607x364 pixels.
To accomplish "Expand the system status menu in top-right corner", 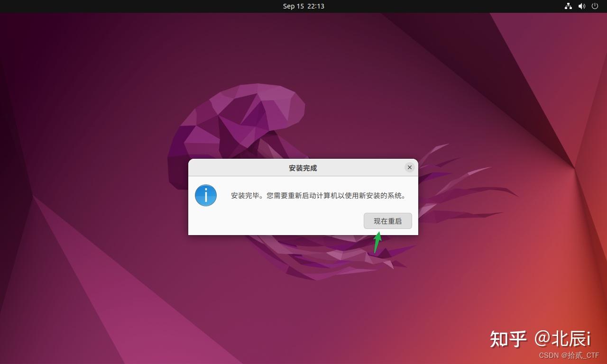I will click(x=581, y=6).
